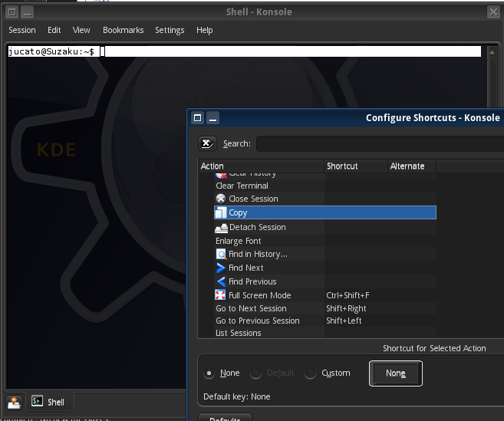Click the Full Screen Mode icon

pyautogui.click(x=221, y=295)
